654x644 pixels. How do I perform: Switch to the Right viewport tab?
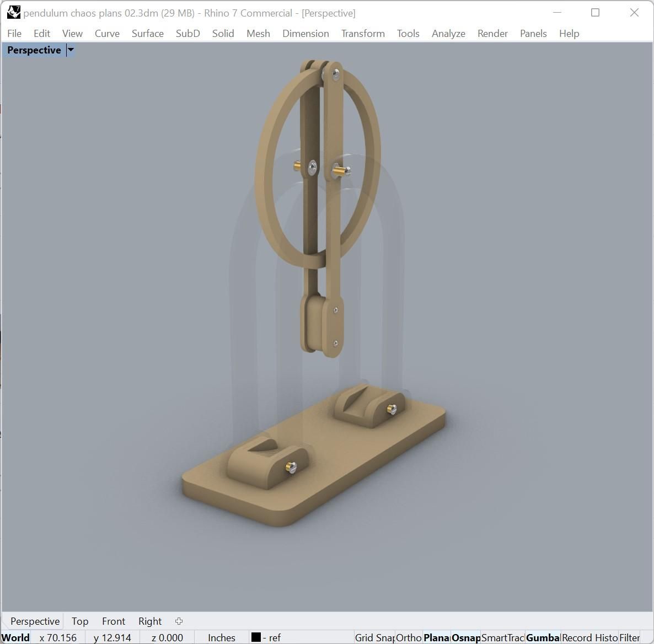click(x=149, y=621)
